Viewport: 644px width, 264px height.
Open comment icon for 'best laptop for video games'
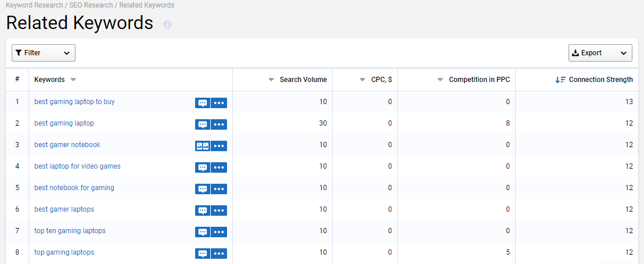point(203,167)
